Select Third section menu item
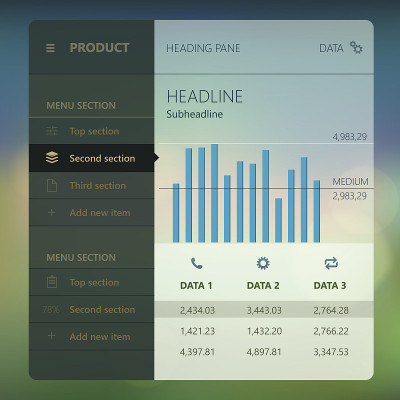The image size is (400, 400). pos(92,185)
